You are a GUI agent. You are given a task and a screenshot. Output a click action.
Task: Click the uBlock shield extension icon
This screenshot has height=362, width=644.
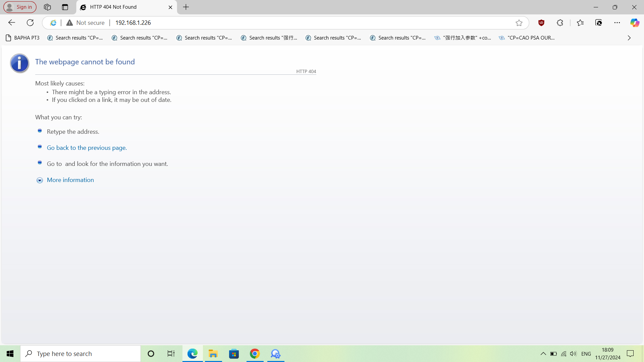click(x=541, y=23)
